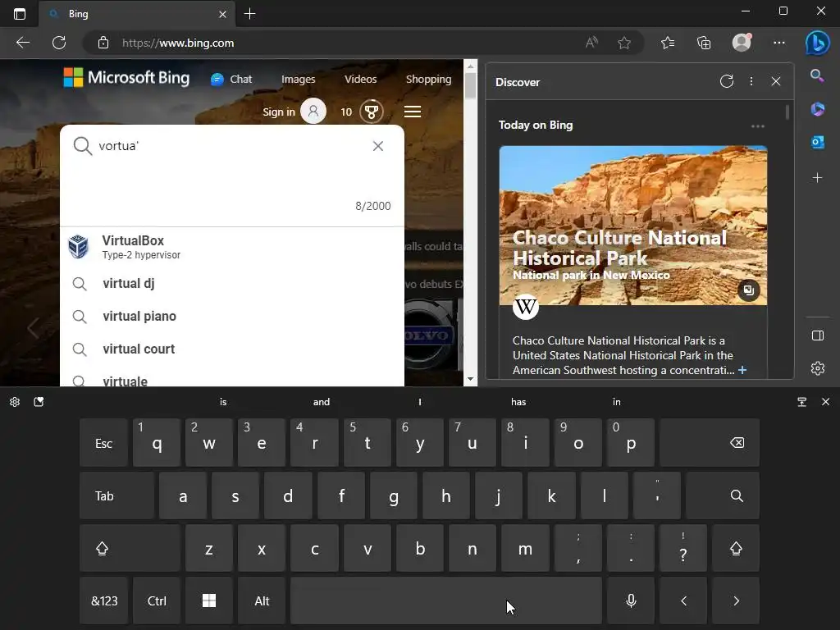
Task: Tap the Windows key on keyboard
Action: coord(209,600)
